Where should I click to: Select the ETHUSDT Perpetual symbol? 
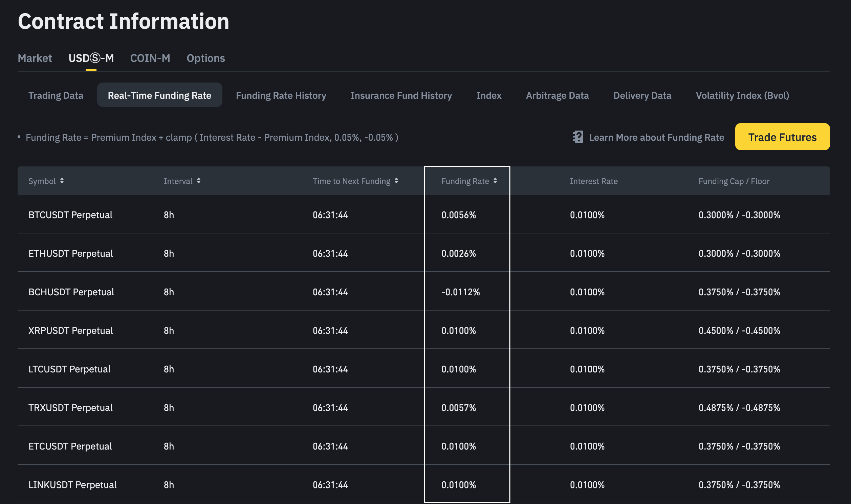[71, 253]
